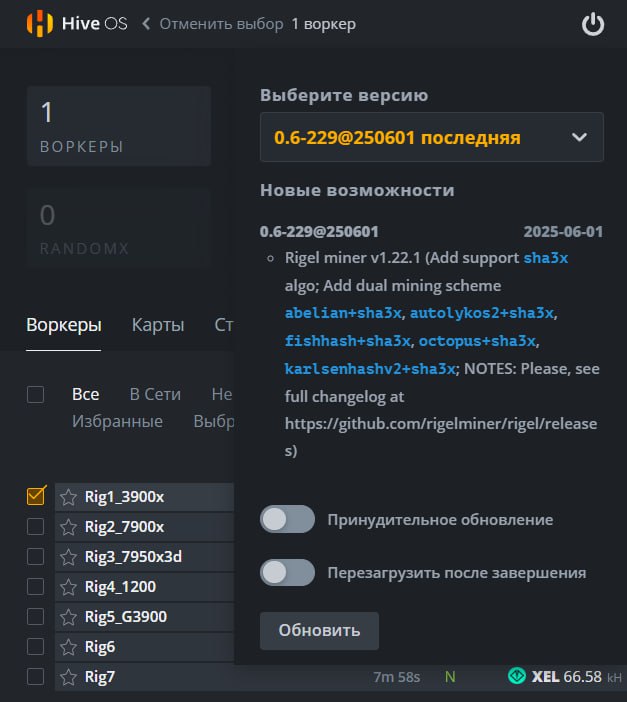This screenshot has width=627, height=702.
Task: Open the autolykos2+sha3x link
Action: click(482, 313)
